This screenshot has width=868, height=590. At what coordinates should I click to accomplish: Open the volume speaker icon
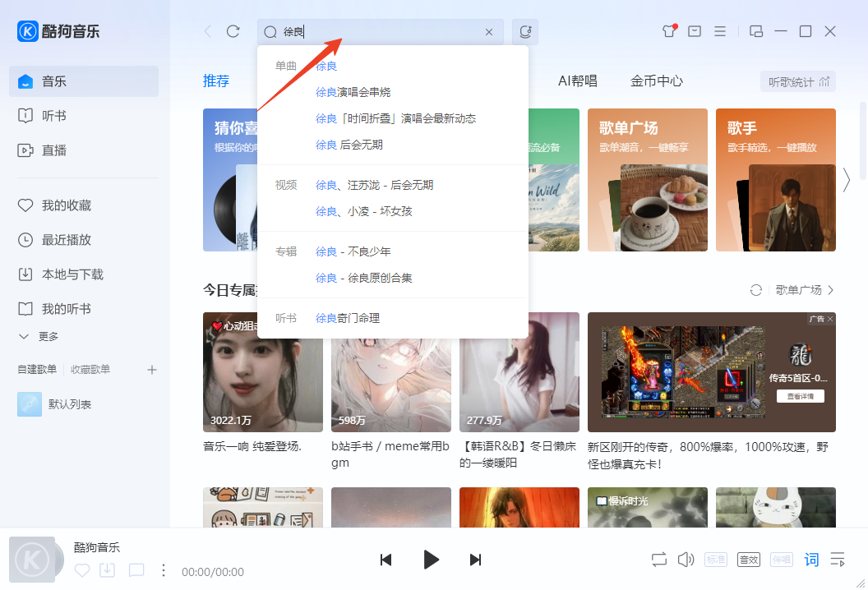point(686,560)
